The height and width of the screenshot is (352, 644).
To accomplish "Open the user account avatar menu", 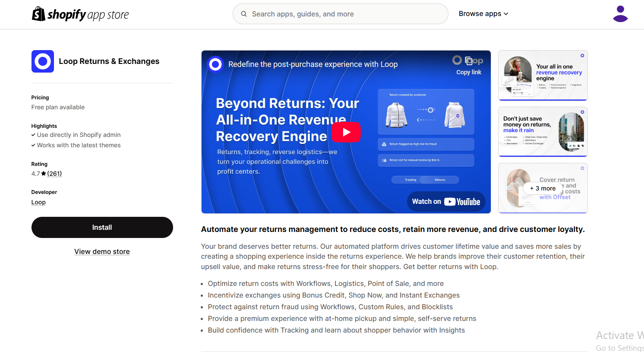I will [620, 14].
